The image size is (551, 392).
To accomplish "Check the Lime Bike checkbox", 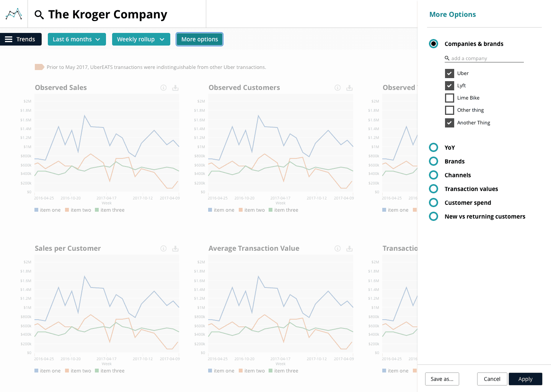I will [x=450, y=98].
